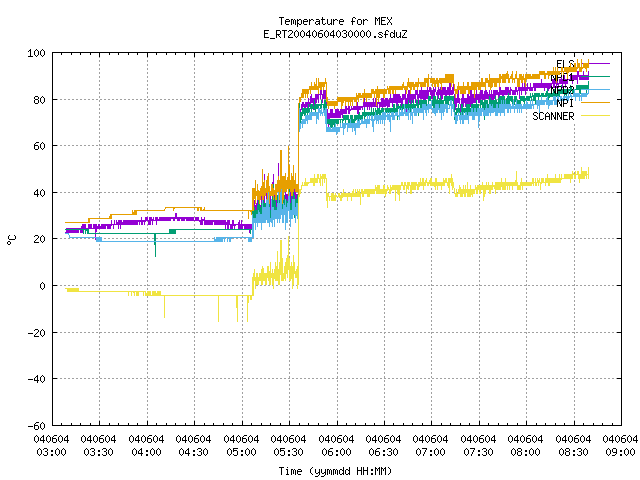Click the y-axis tick label -60

[x=36, y=426]
